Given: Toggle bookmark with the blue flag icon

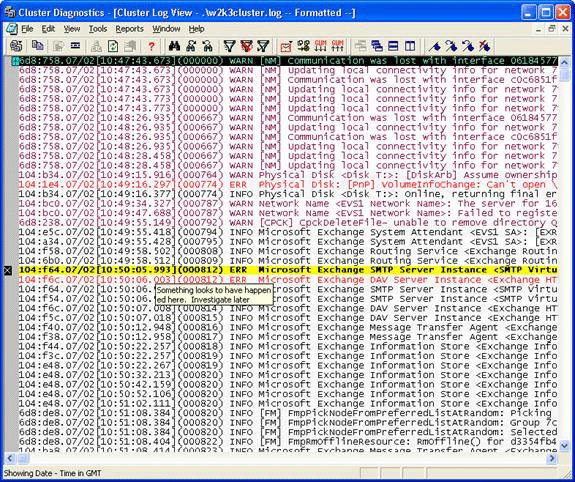Looking at the screenshot, I should click(435, 46).
